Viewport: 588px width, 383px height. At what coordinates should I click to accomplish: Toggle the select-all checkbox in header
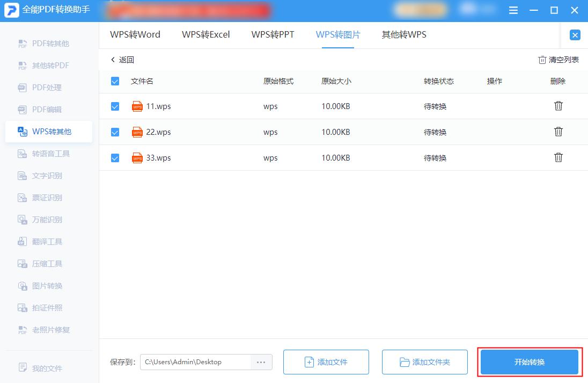point(114,81)
